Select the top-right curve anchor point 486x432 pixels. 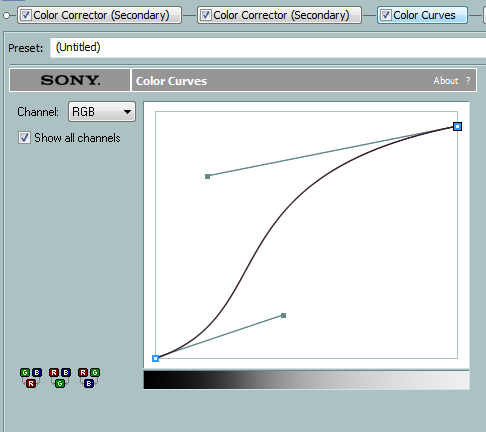click(457, 127)
